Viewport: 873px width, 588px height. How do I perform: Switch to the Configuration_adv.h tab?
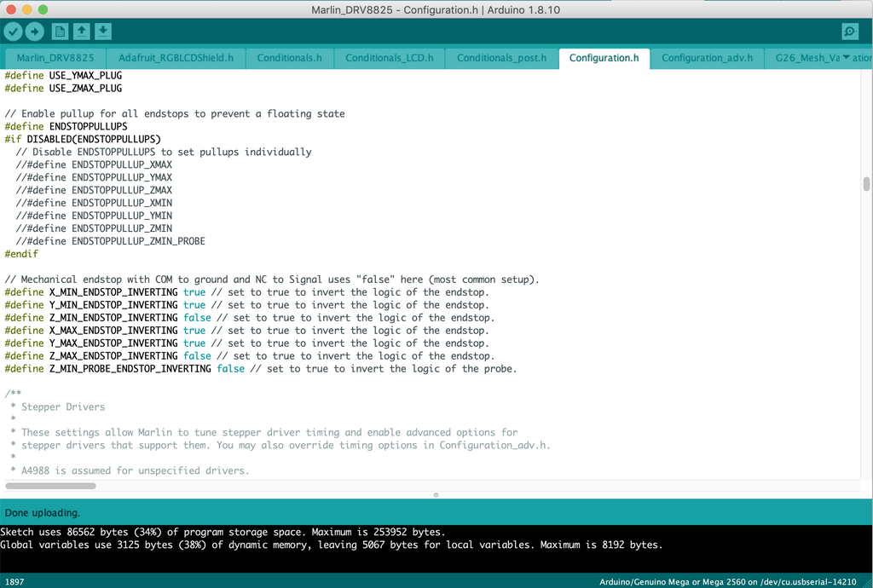click(x=707, y=58)
